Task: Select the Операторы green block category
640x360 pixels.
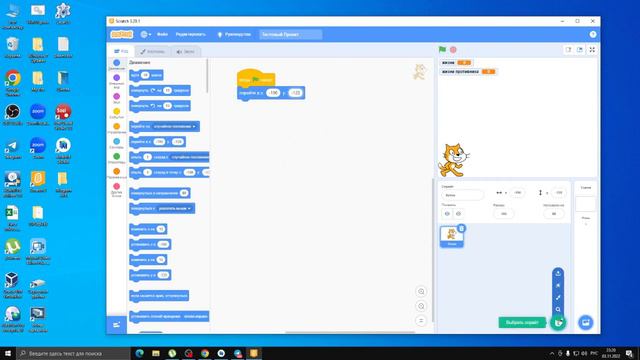Action: [x=117, y=158]
